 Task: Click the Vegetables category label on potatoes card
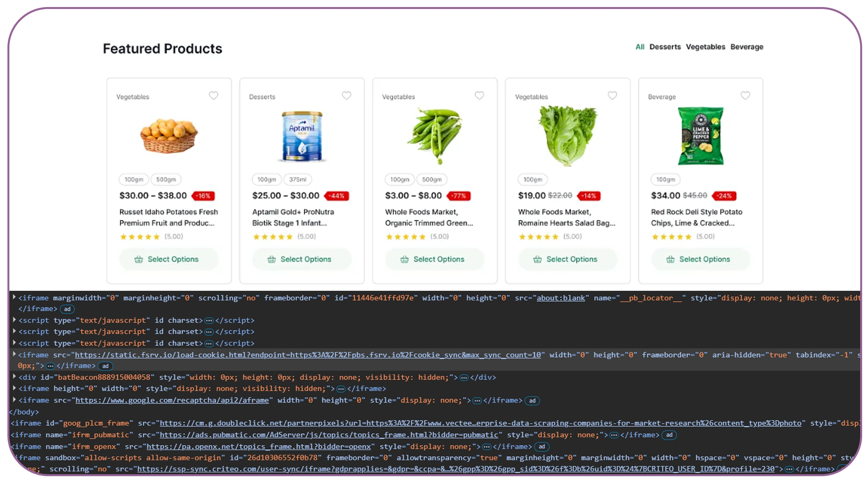(x=133, y=97)
